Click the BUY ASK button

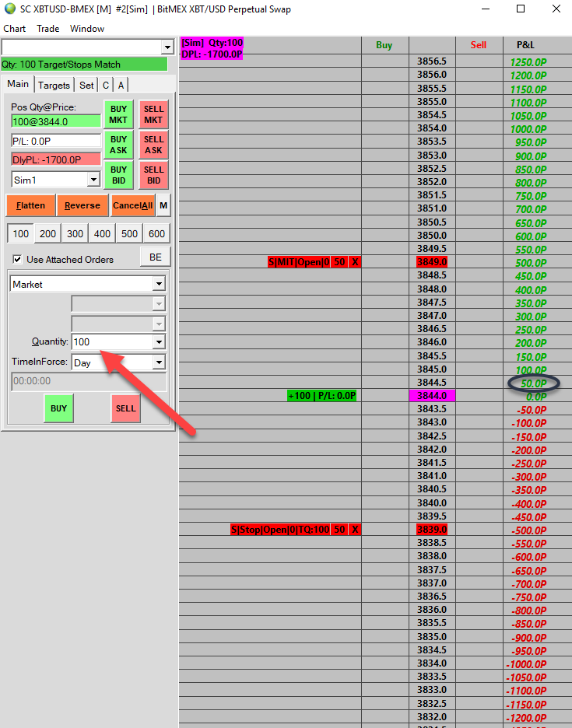point(118,145)
